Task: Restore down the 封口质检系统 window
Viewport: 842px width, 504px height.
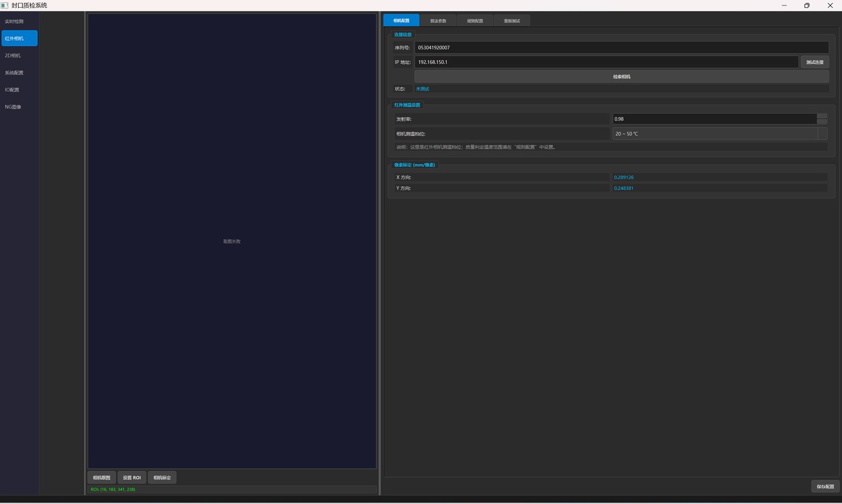Action: 807,5
